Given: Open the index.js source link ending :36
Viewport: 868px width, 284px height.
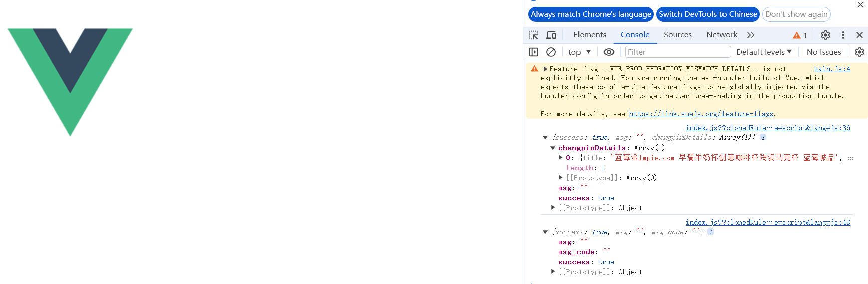Looking at the screenshot, I should [768, 128].
